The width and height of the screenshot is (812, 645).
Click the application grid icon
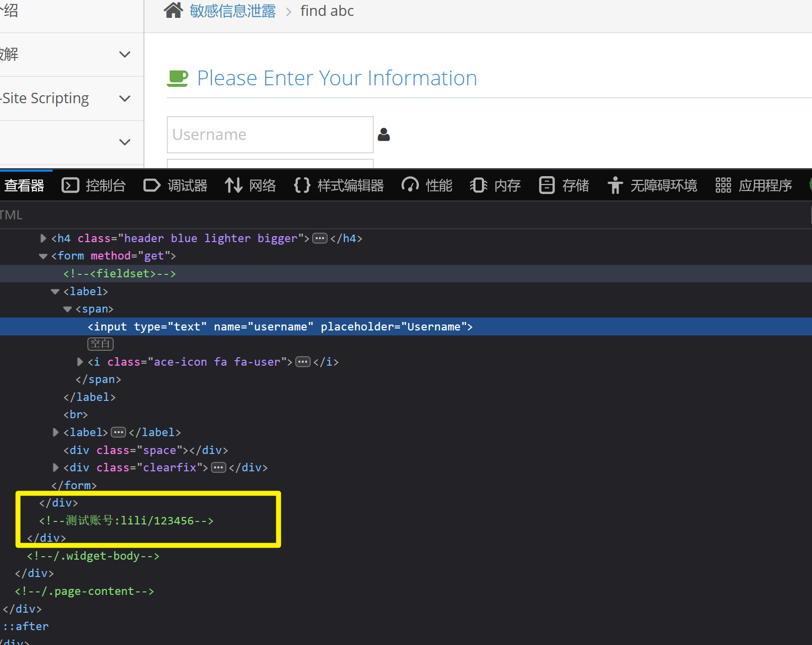point(723,186)
